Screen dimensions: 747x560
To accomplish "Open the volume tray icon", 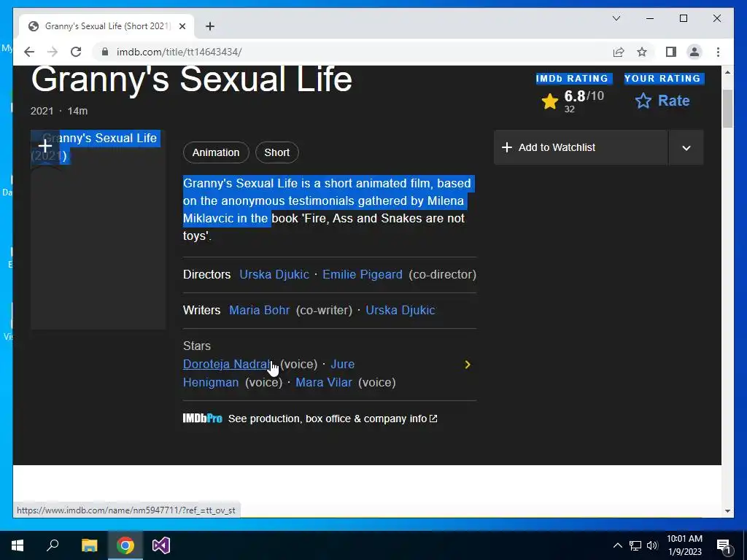I will click(x=653, y=545).
